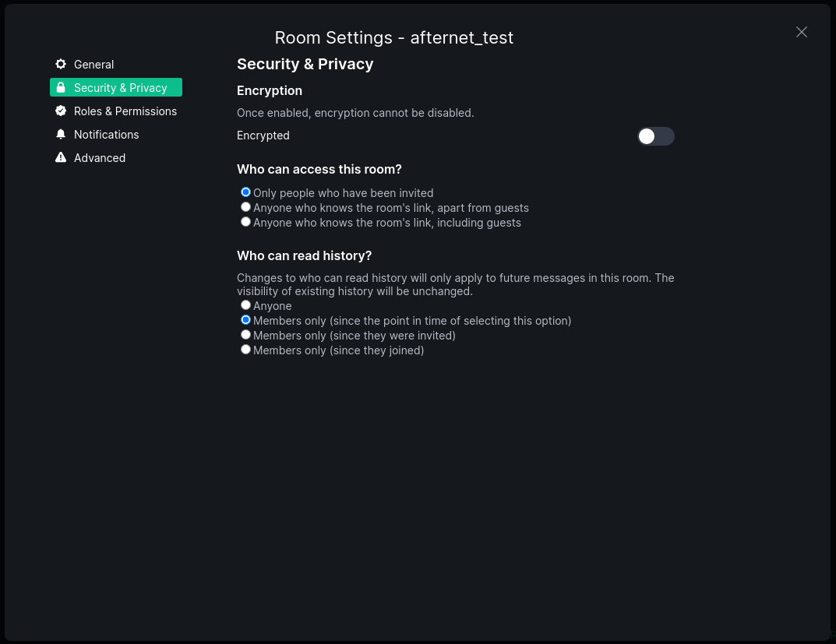Screen dimensions: 836x644
Task: Click the Security & Privacy tab label
Action: click(x=120, y=88)
